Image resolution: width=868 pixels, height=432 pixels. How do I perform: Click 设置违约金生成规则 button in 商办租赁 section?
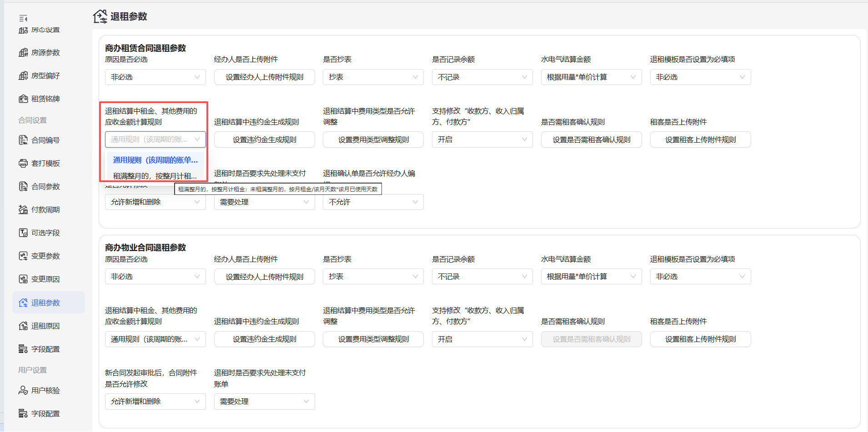pyautogui.click(x=264, y=139)
